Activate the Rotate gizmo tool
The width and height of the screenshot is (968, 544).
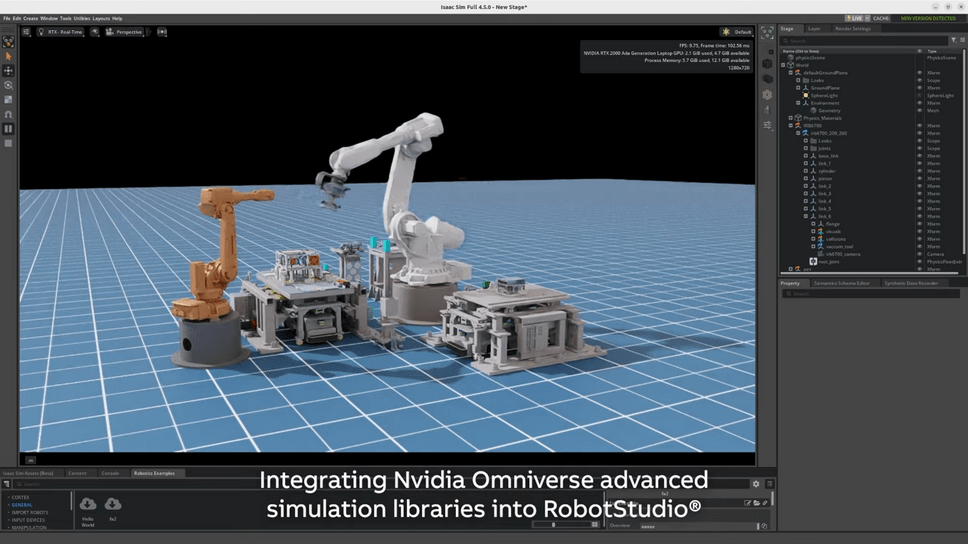(x=9, y=85)
